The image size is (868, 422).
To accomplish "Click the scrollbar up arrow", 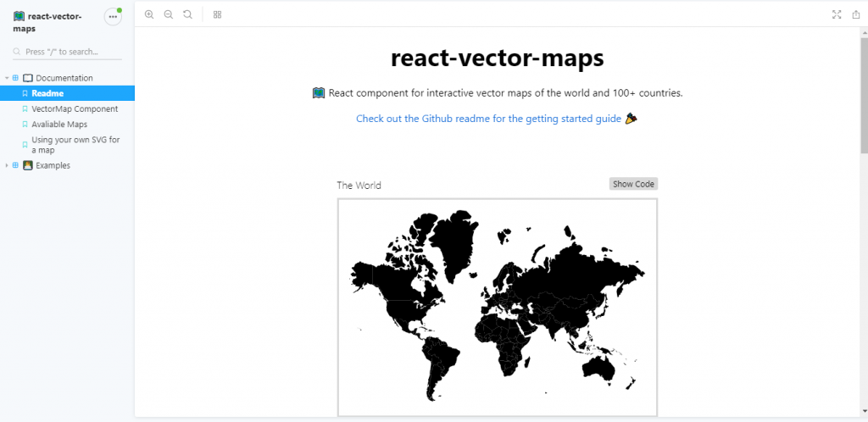I will 864,31.
